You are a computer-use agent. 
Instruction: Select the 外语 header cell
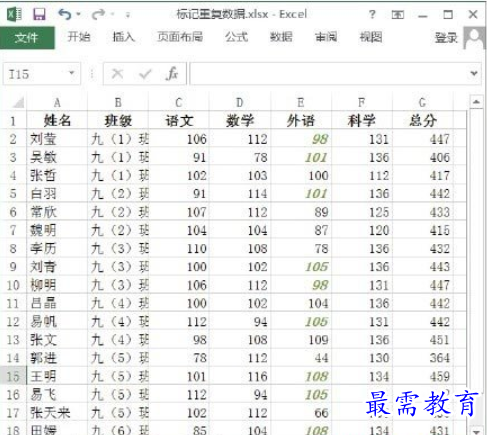pyautogui.click(x=301, y=120)
